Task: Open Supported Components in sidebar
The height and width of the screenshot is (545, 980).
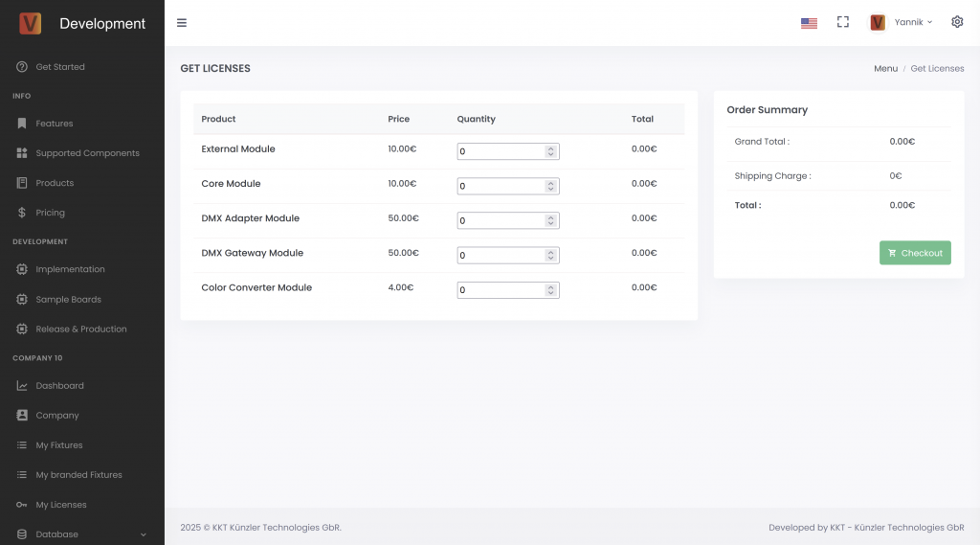Action: (87, 153)
